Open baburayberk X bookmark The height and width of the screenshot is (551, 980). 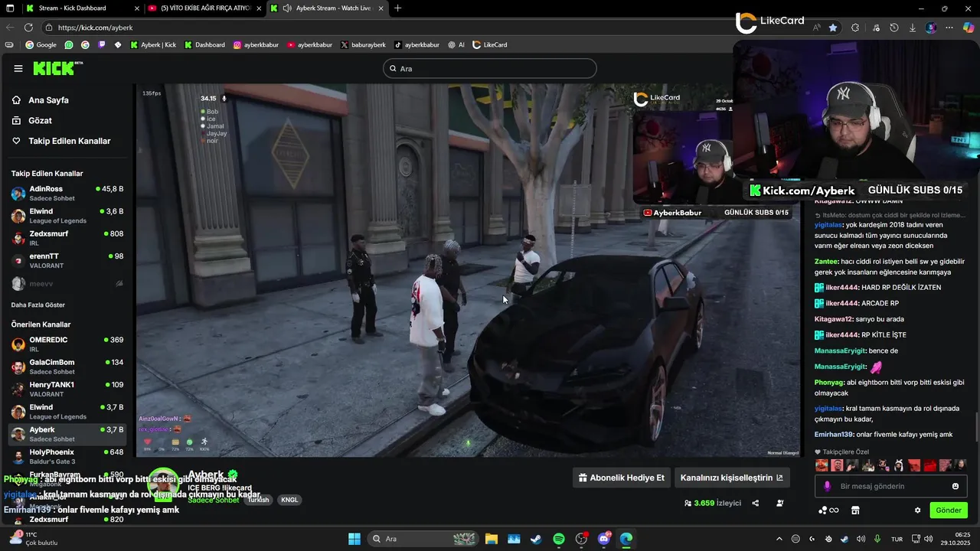click(x=363, y=44)
